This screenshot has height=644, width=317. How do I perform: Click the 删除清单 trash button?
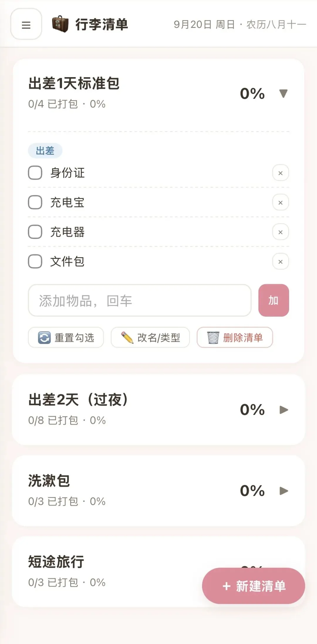point(235,338)
